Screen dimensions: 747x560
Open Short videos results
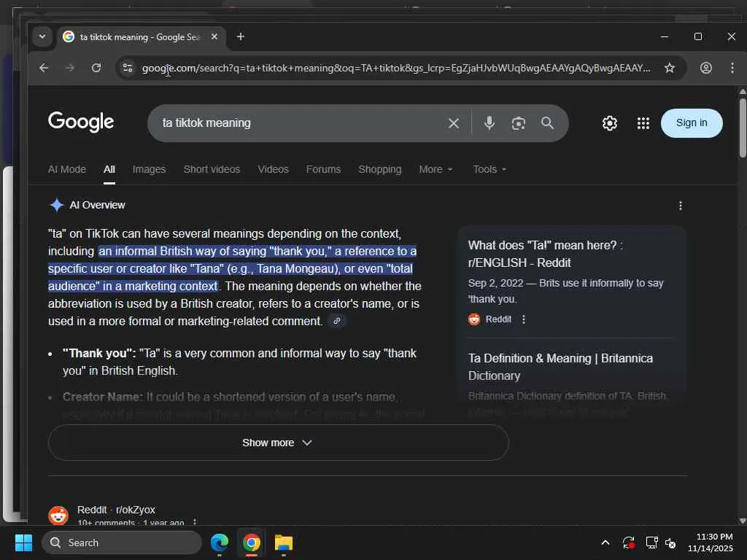point(212,169)
